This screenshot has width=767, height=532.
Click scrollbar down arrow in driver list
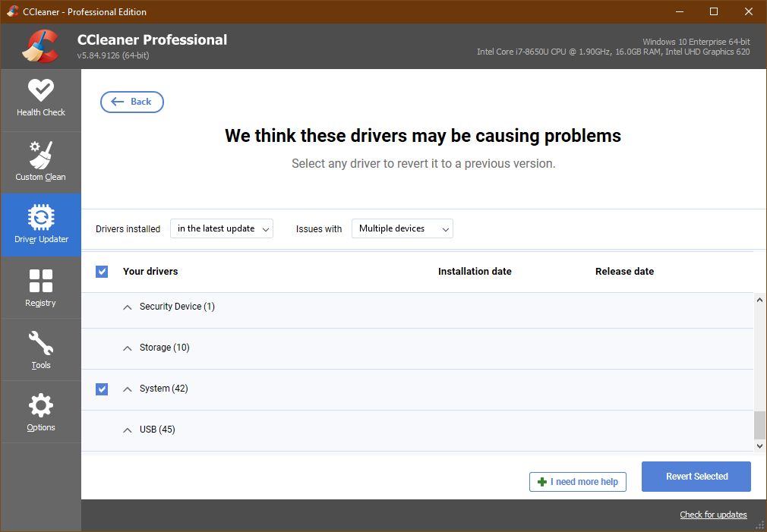[x=759, y=446]
